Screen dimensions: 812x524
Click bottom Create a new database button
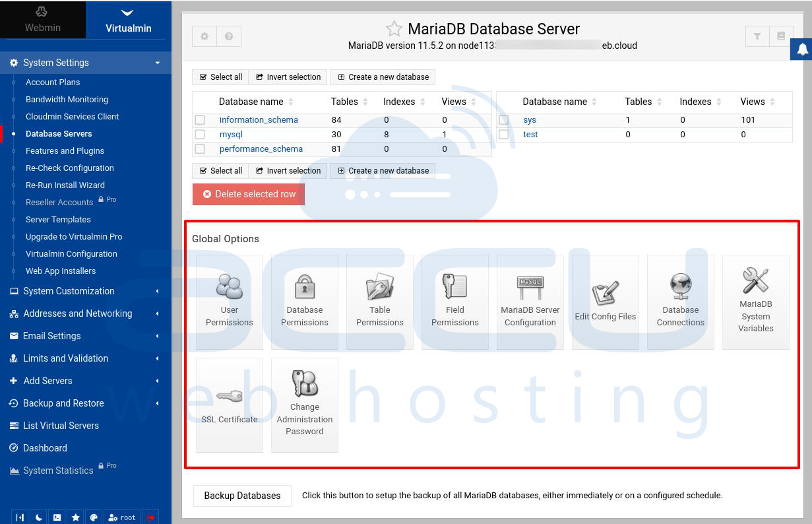point(383,171)
